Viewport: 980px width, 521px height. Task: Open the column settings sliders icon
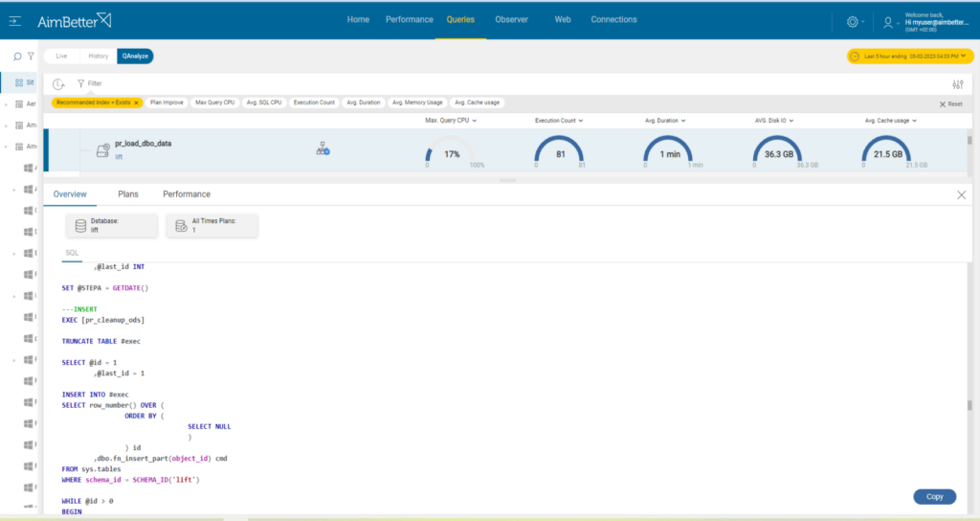click(957, 84)
